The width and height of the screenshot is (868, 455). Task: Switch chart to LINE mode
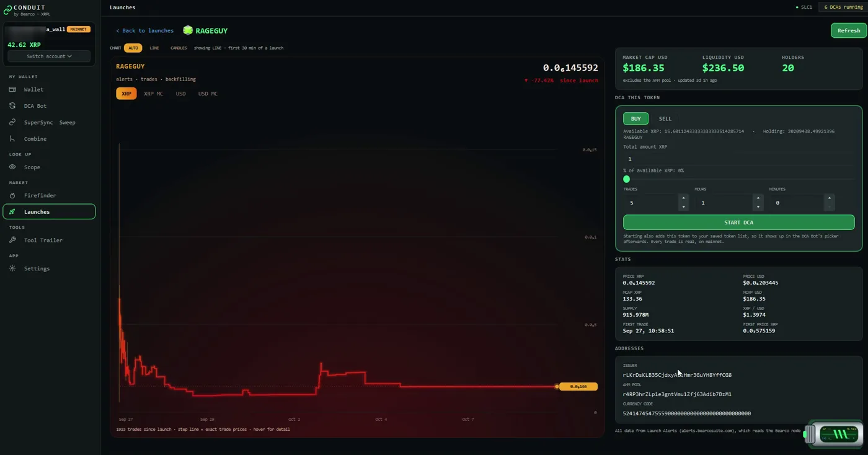click(x=154, y=48)
